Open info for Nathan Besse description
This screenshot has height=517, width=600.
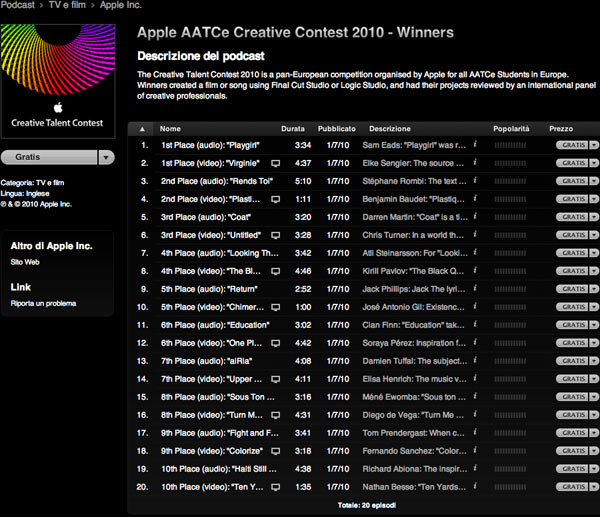click(475, 486)
